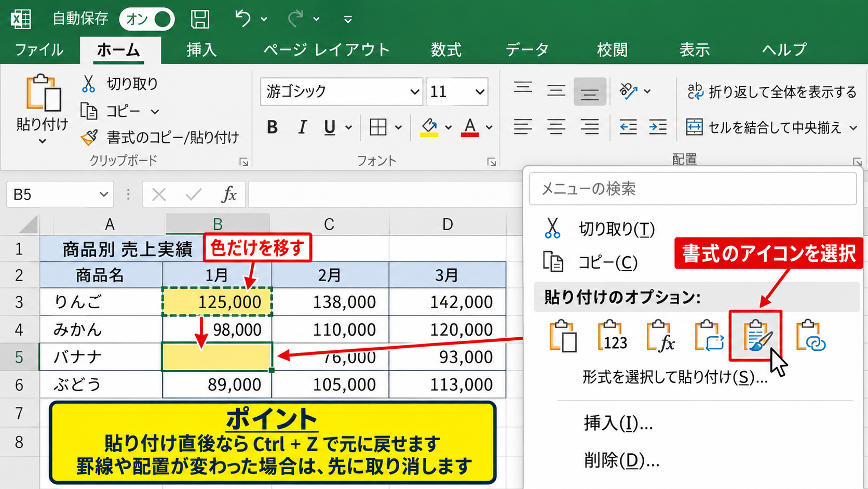The image size is (868, 489).
Task: Paste formulas using the fx clipboard icon
Action: pyautogui.click(x=661, y=336)
